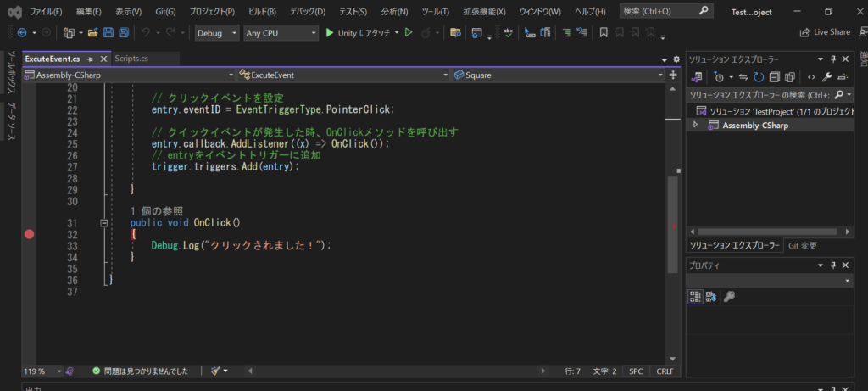Close the ExcuteEvent.cs tab
This screenshot has width=868, height=391.
click(103, 59)
